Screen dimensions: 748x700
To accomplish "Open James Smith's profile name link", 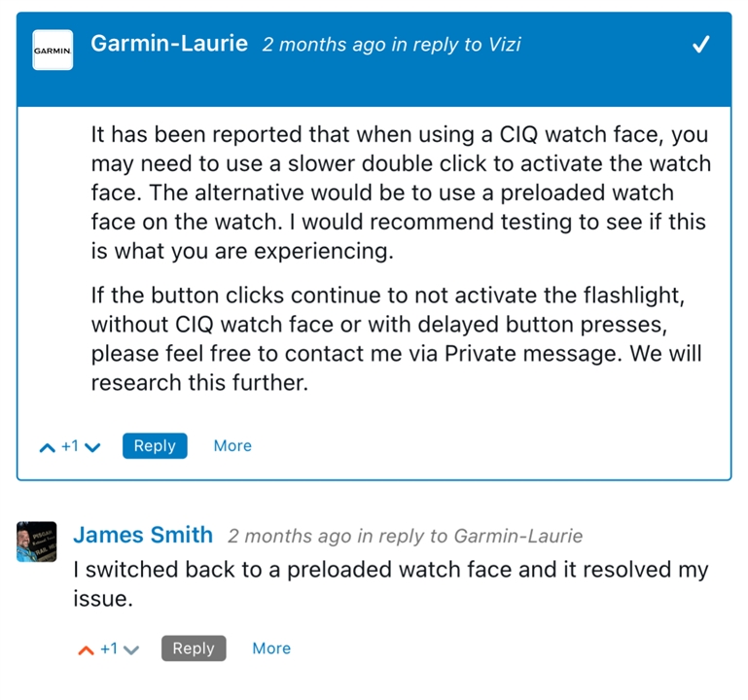I will [143, 535].
